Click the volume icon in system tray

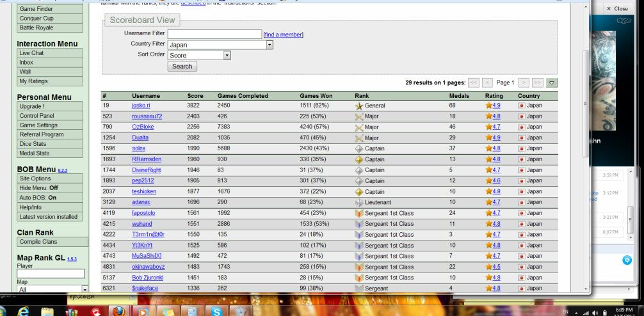595,313
